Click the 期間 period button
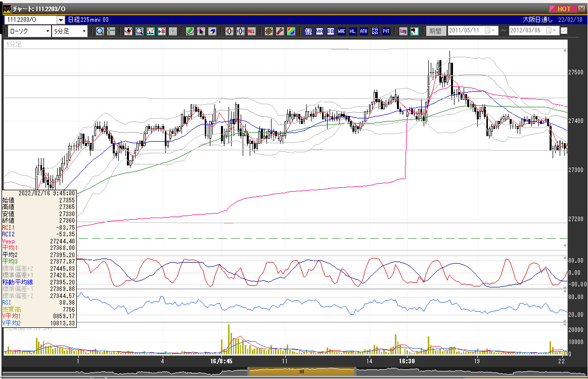This screenshot has width=588, height=379. click(x=435, y=31)
